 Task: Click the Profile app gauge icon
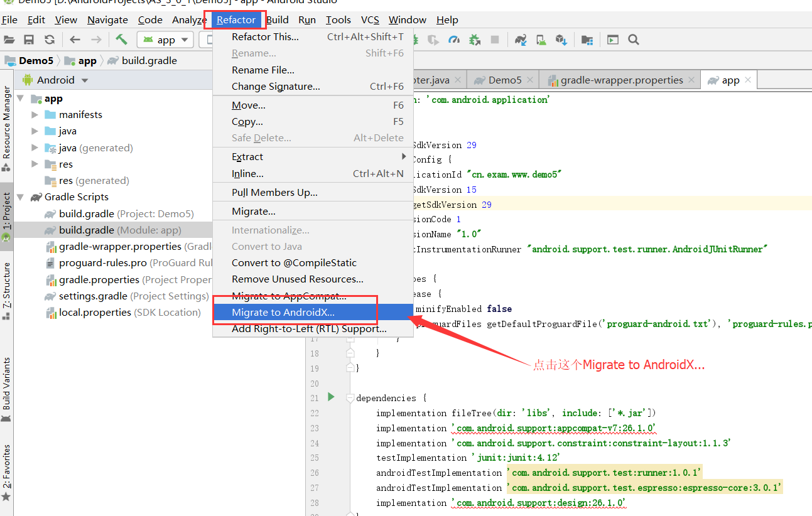(x=454, y=40)
